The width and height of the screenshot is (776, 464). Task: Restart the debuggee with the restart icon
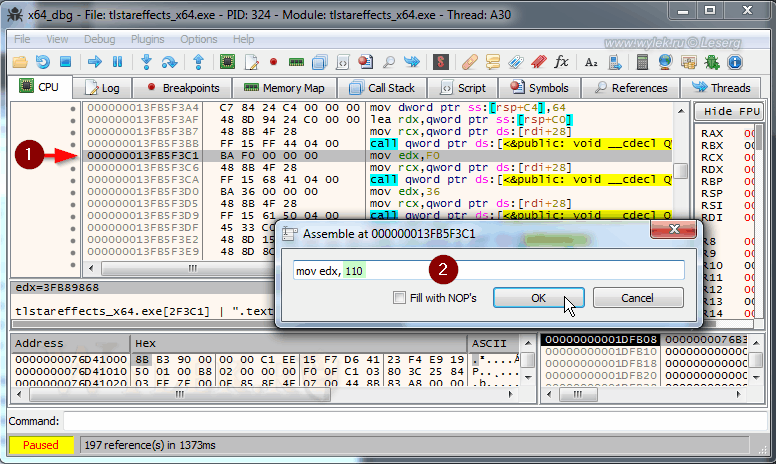43,62
